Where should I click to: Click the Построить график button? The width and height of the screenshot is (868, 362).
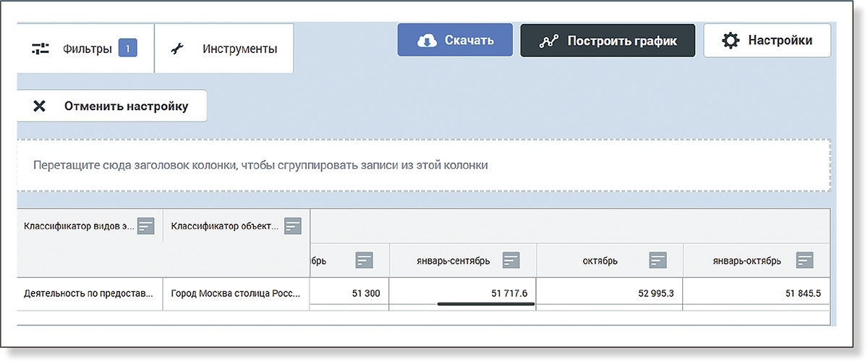click(x=608, y=41)
